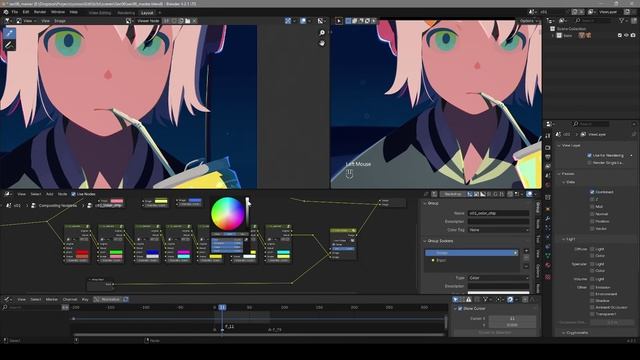This screenshot has height=360, width=640.
Task: Select the Annotate pencil tool
Action: 9,45
